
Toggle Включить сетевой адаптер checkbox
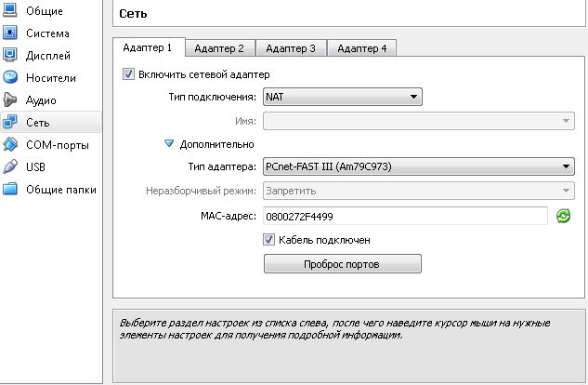tap(128, 74)
